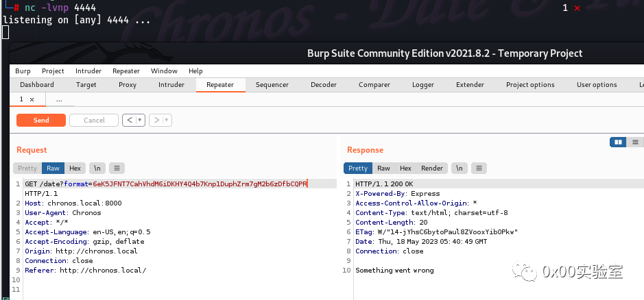Open the Help menu
The width and height of the screenshot is (644, 300).
195,71
